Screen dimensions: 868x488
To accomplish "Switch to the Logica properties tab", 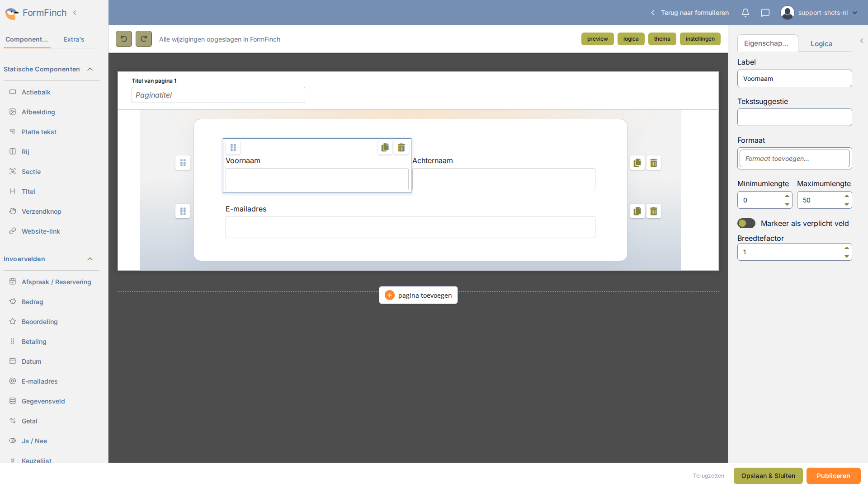I will 821,43.
